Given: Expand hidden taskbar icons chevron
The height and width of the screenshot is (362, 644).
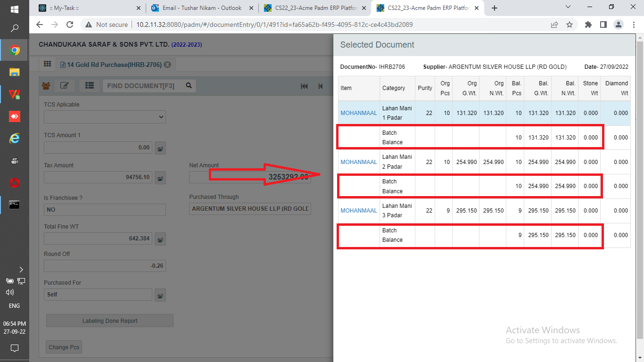Looking at the screenshot, I should point(21,270).
